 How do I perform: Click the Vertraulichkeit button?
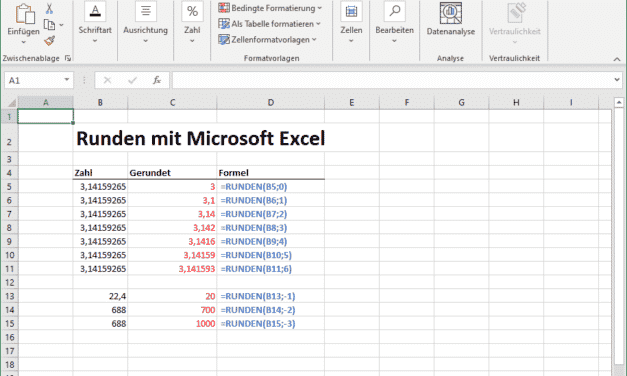(x=515, y=23)
